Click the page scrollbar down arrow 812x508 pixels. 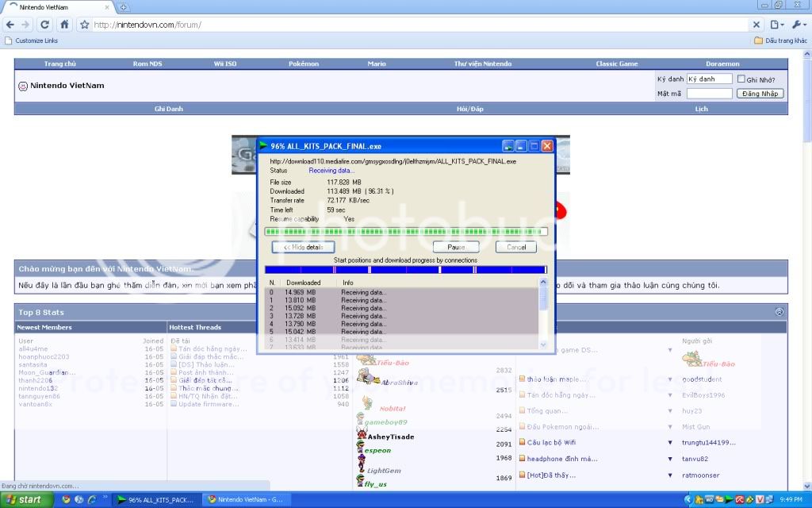pyautogui.click(x=807, y=487)
